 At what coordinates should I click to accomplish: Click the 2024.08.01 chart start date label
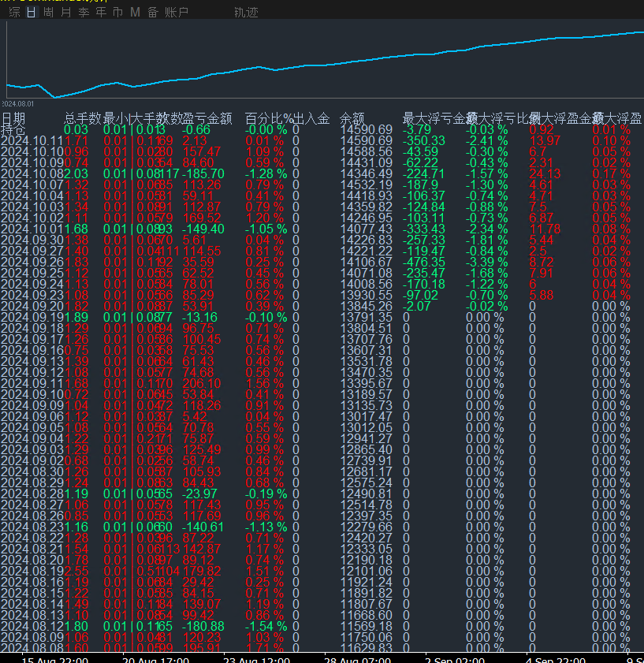(18, 103)
